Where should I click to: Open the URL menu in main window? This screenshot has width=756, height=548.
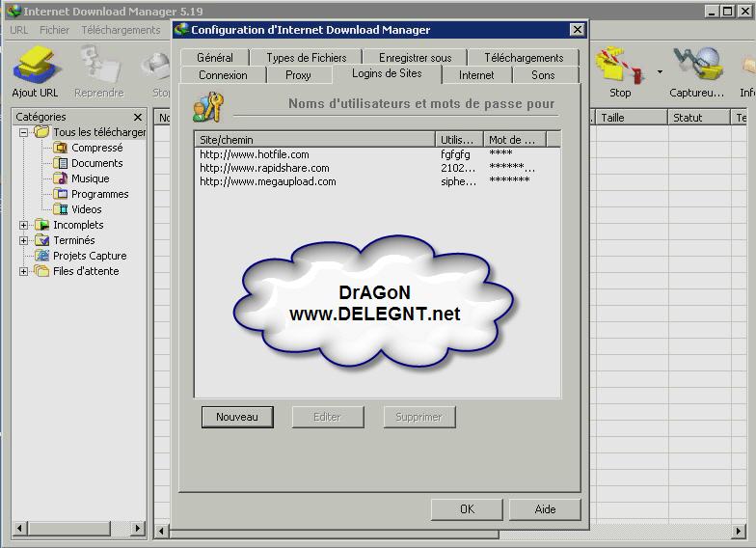click(x=19, y=30)
